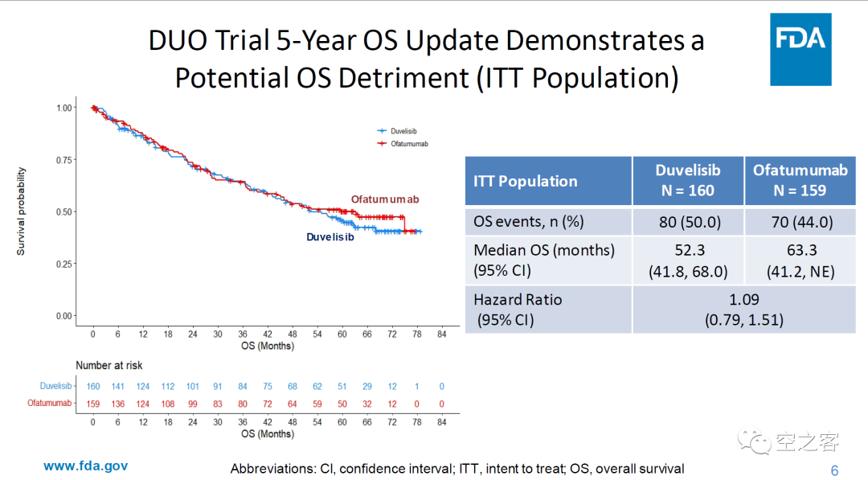Select '101' in the Duvelisib at-risk row
The image size is (868, 480).
[193, 387]
